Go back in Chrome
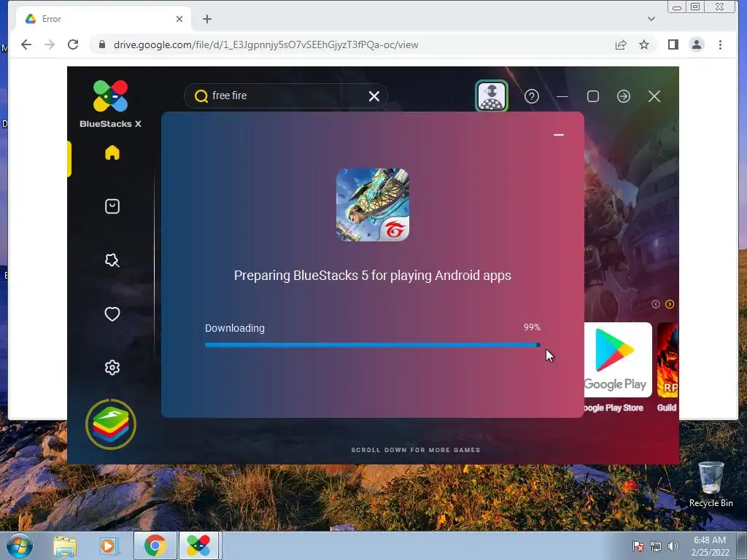Screen dimensions: 747x560 (x=26, y=44)
